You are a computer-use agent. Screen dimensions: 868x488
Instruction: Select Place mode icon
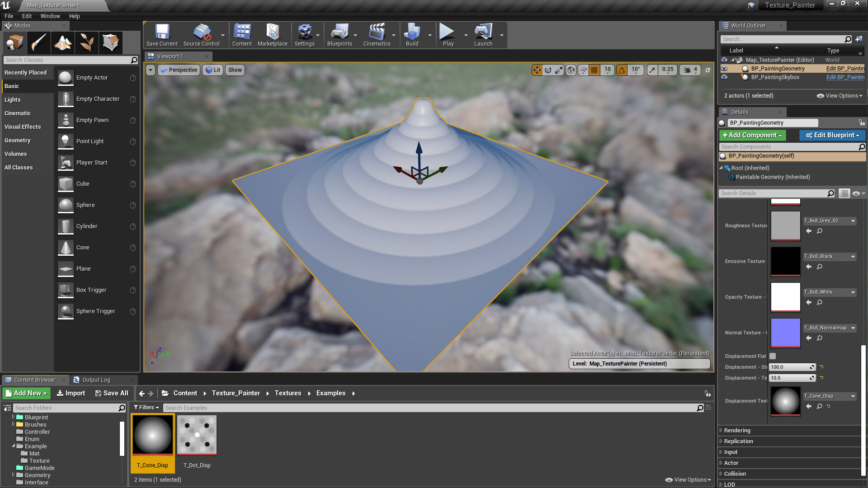[15, 43]
